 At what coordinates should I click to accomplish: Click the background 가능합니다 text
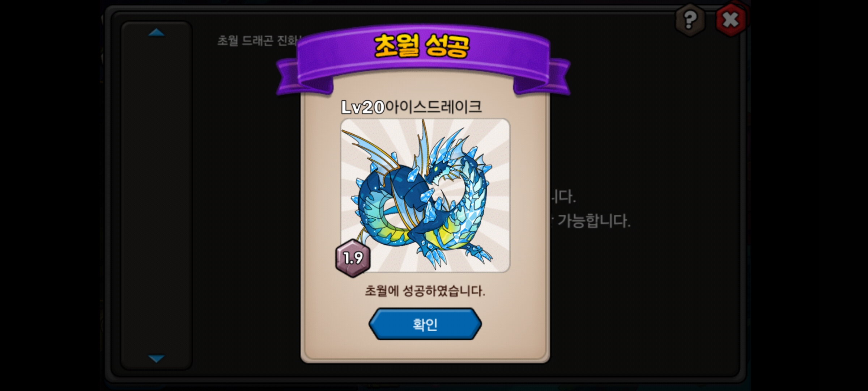pos(593,220)
